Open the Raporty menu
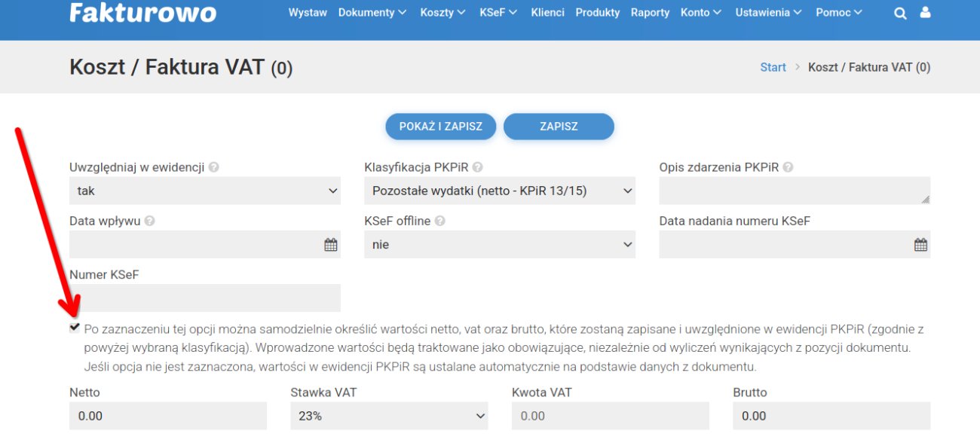 (649, 12)
